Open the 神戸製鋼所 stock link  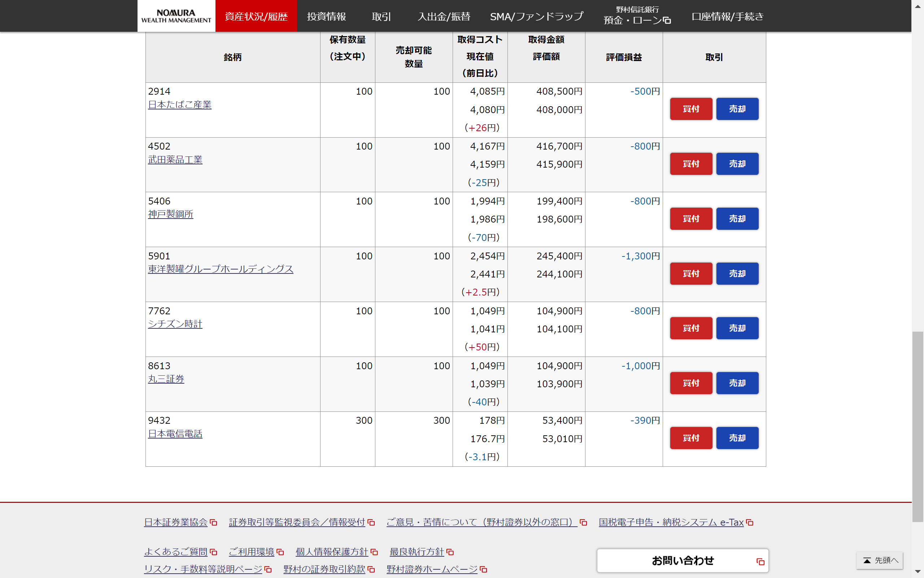coord(170,214)
